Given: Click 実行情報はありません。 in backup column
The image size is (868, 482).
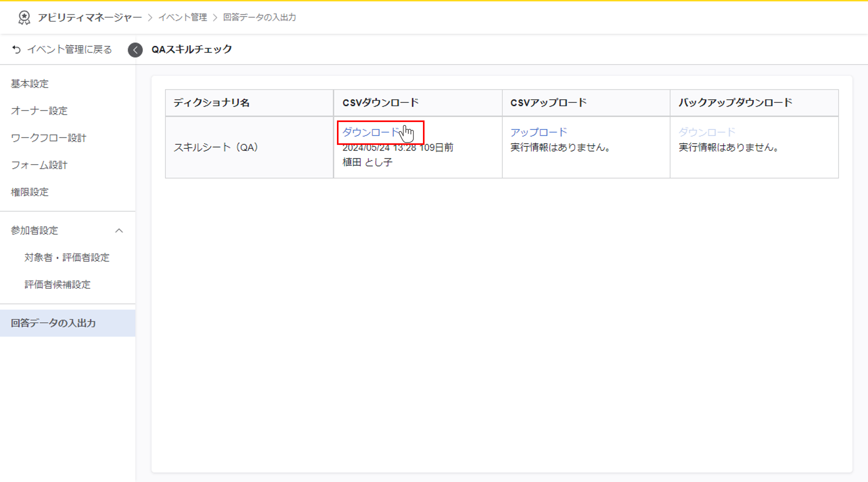Looking at the screenshot, I should coord(728,147).
